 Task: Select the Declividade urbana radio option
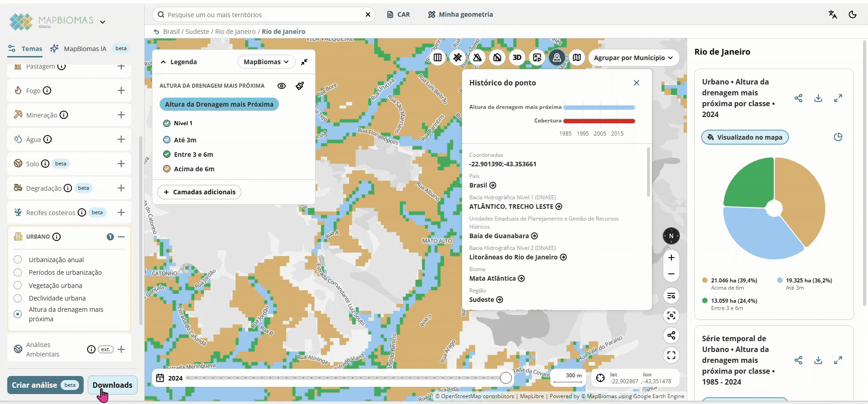point(18,298)
